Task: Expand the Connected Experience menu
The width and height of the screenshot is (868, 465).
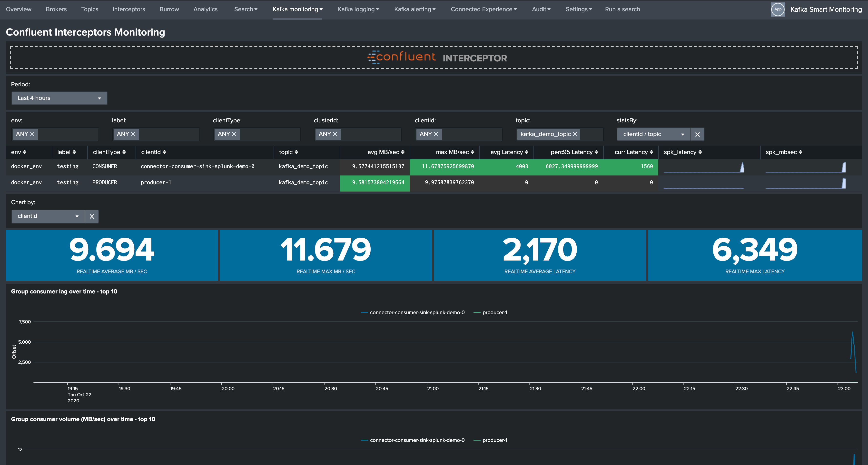Action: click(x=484, y=10)
